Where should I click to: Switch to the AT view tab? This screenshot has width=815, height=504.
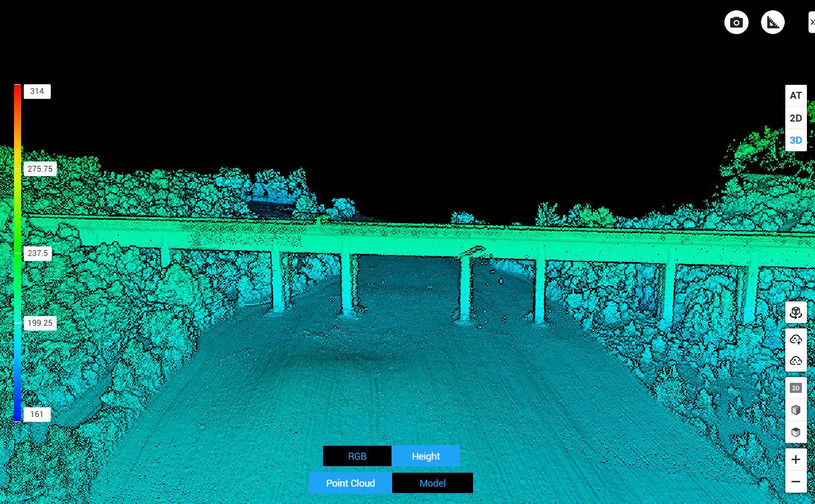[x=796, y=96]
